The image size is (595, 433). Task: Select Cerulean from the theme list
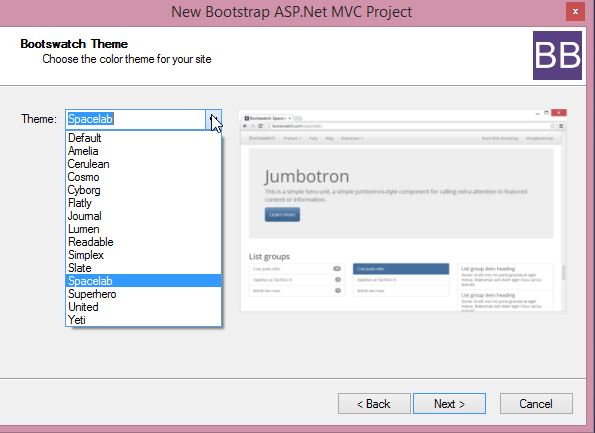(143, 164)
